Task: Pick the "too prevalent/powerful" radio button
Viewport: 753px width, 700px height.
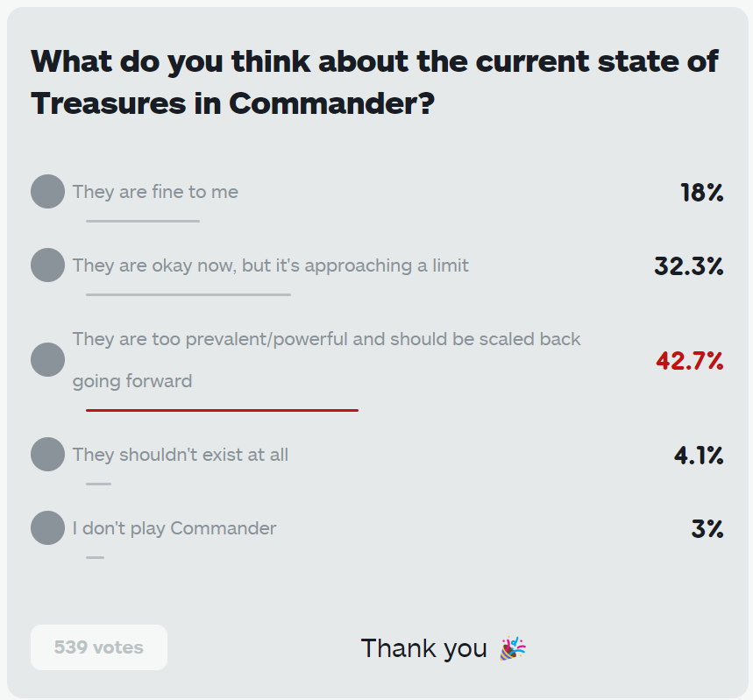Action: coord(47,359)
